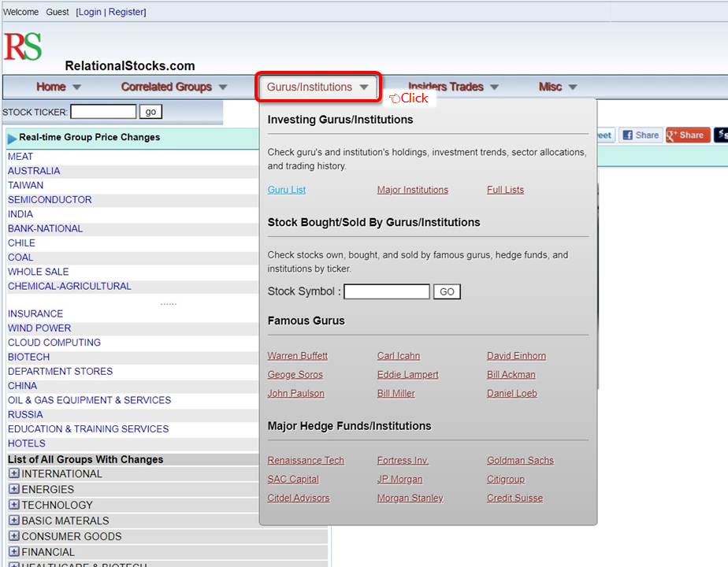This screenshot has height=567, width=728.
Task: Open the Warren Buffett guru link
Action: pyautogui.click(x=298, y=356)
